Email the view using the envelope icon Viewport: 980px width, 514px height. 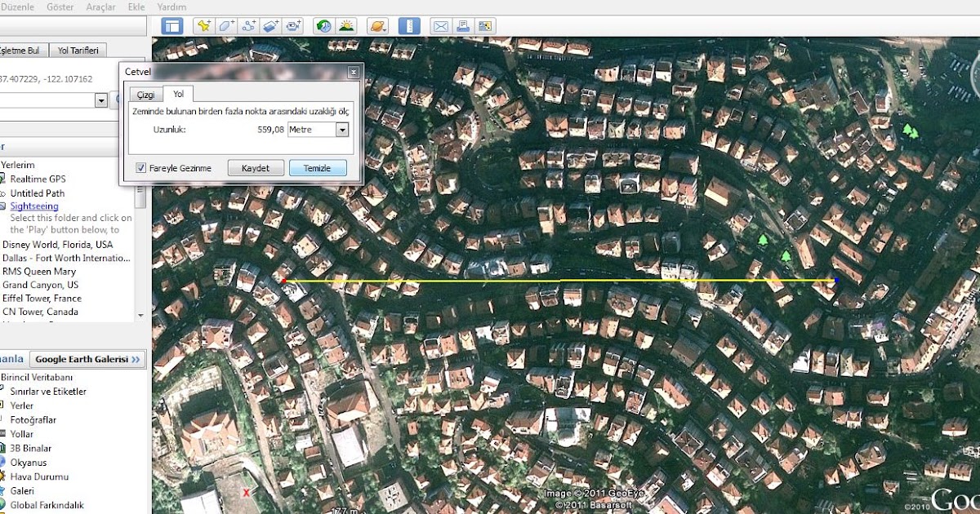click(441, 26)
